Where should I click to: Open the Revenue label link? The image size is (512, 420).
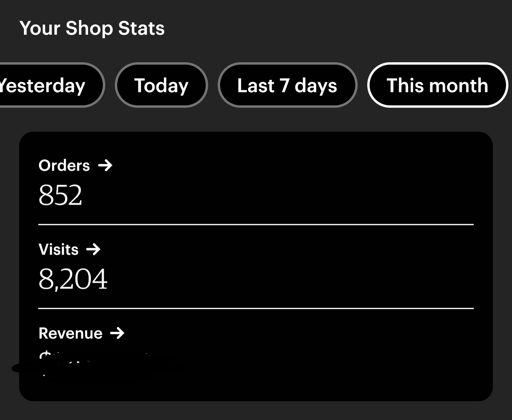(71, 333)
